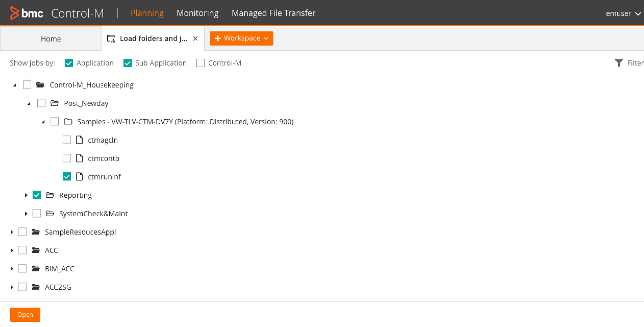Collapse the Samples folder node
This screenshot has height=327, width=644.
click(x=43, y=122)
